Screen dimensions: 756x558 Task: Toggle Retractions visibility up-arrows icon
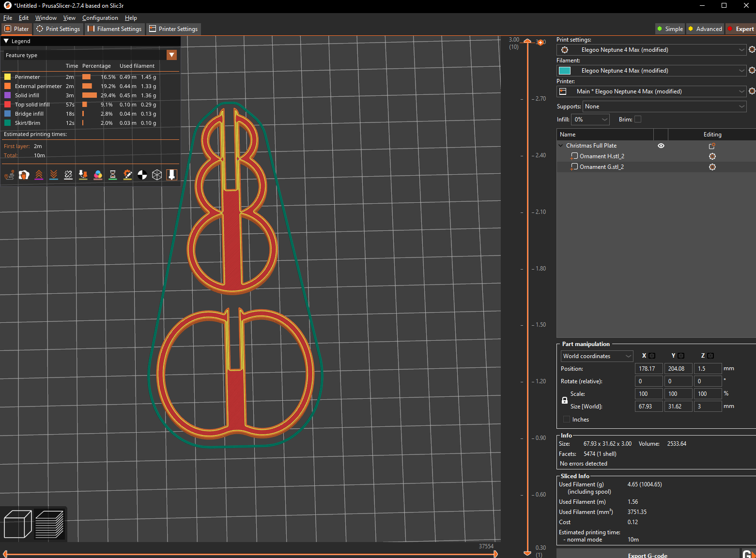(x=39, y=175)
